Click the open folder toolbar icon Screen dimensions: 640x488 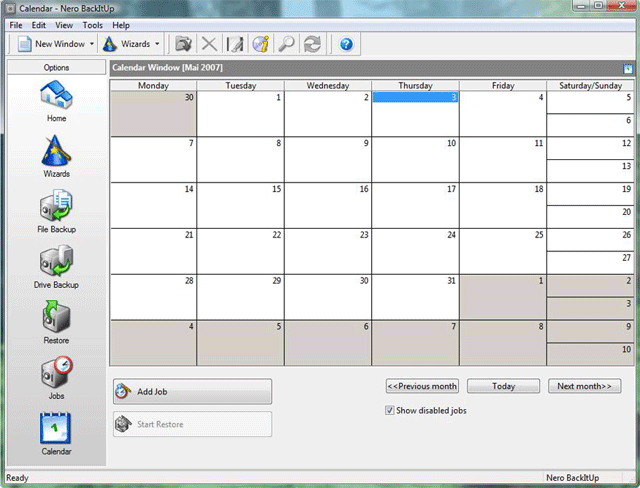click(183, 44)
